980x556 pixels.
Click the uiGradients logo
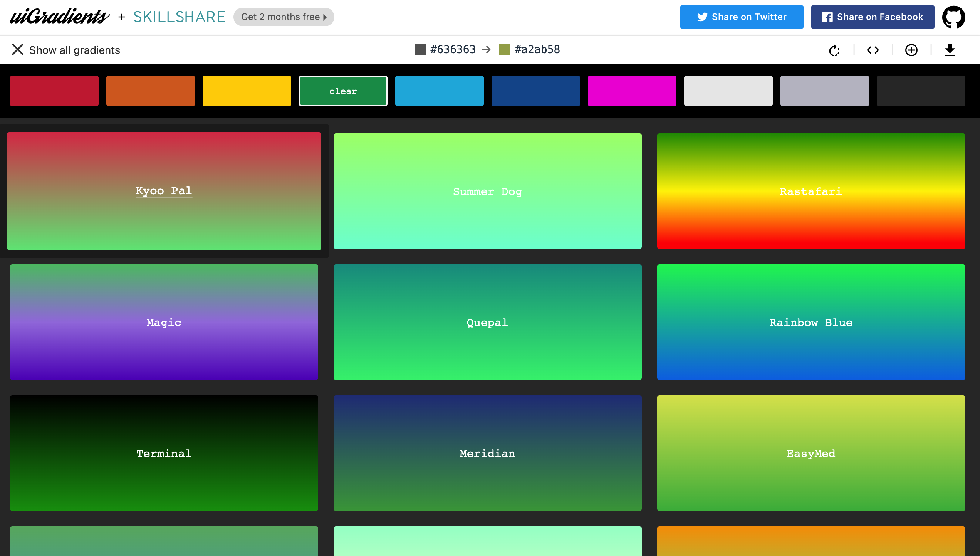(60, 17)
